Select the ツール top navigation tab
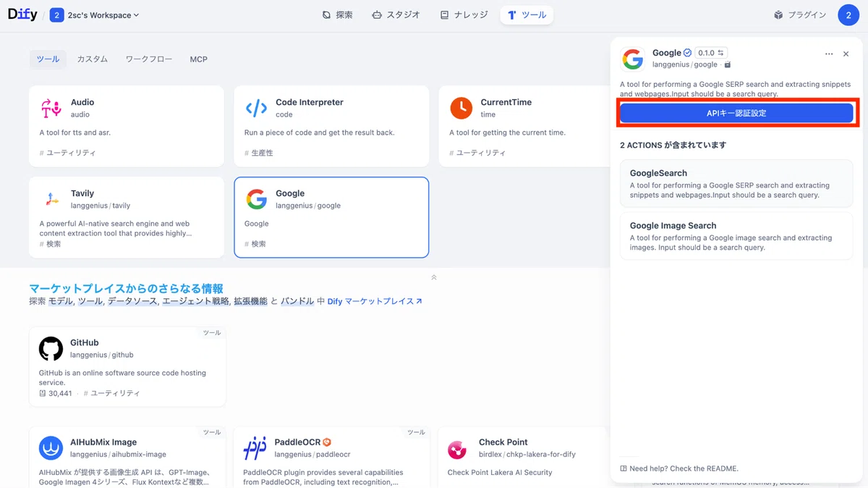 527,14
